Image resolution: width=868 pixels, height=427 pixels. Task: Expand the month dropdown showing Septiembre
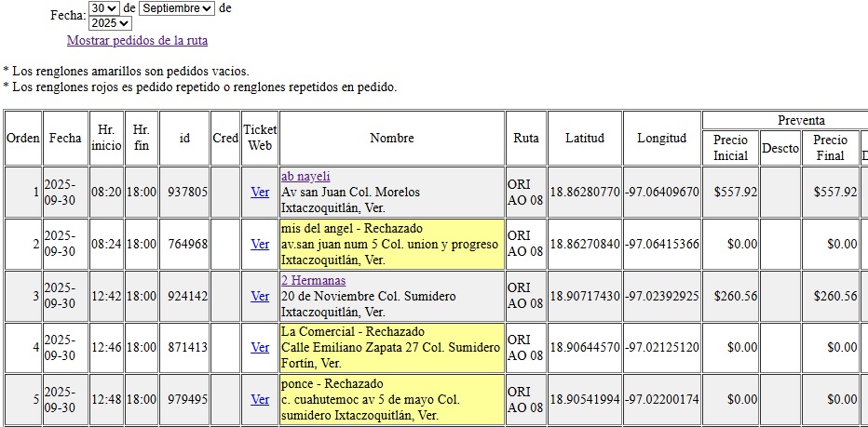tap(177, 8)
